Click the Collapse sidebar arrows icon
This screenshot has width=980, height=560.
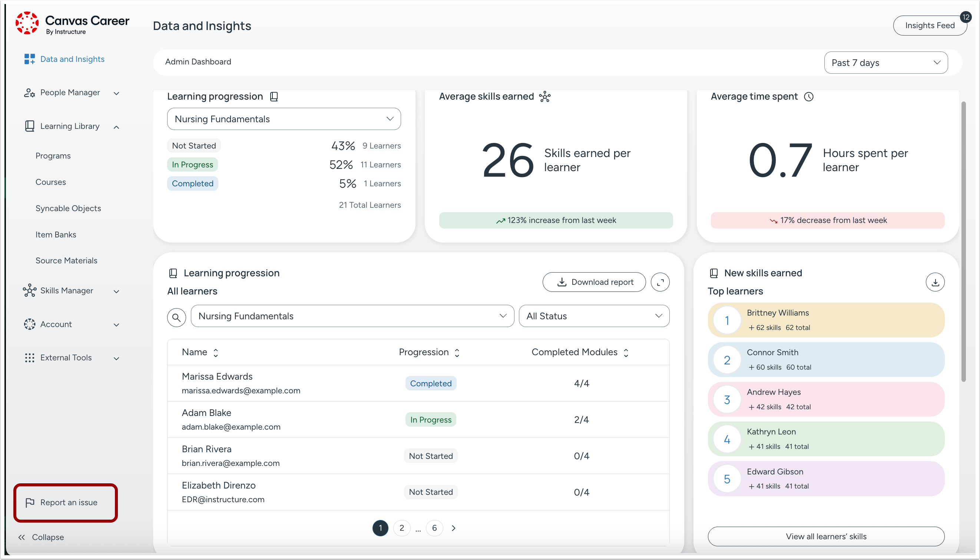[21, 537]
